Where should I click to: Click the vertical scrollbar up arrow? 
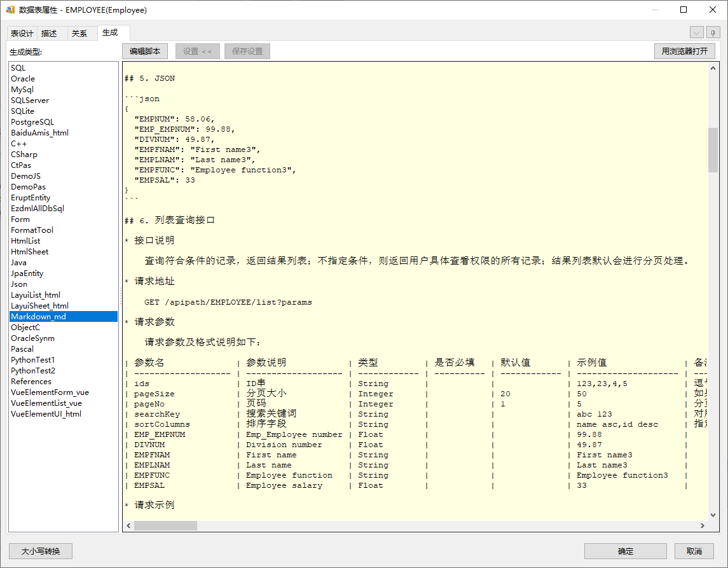713,68
